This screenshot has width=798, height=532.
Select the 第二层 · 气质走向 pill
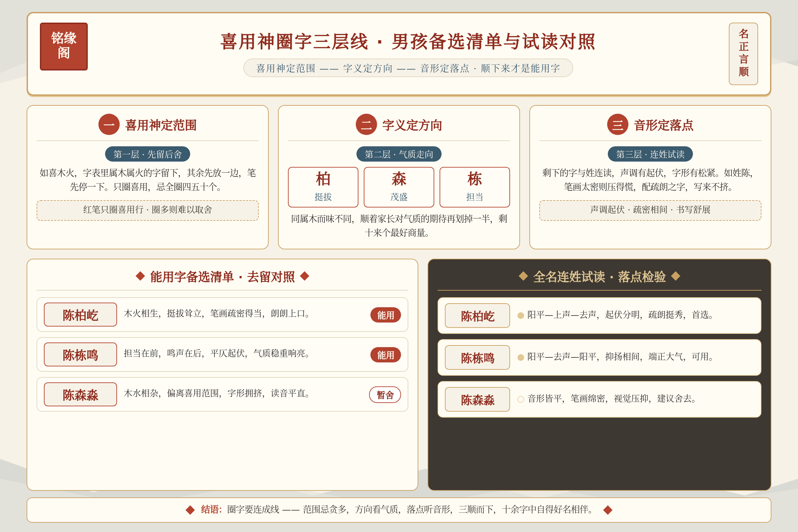coord(399,154)
